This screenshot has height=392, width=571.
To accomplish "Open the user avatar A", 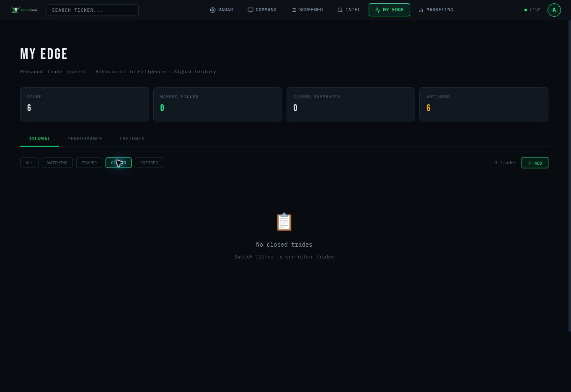I will click(x=554, y=10).
